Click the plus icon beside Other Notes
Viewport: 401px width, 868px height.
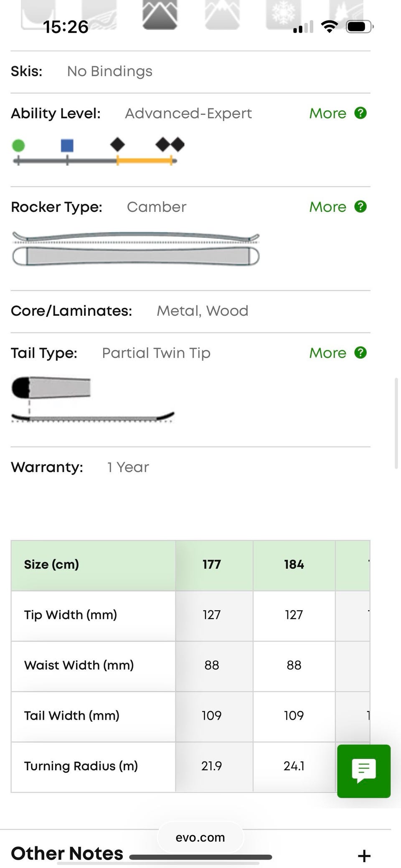[364, 855]
